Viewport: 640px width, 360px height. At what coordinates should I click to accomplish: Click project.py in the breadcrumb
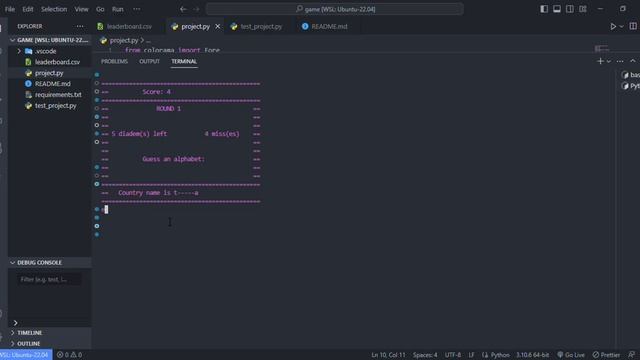point(124,40)
